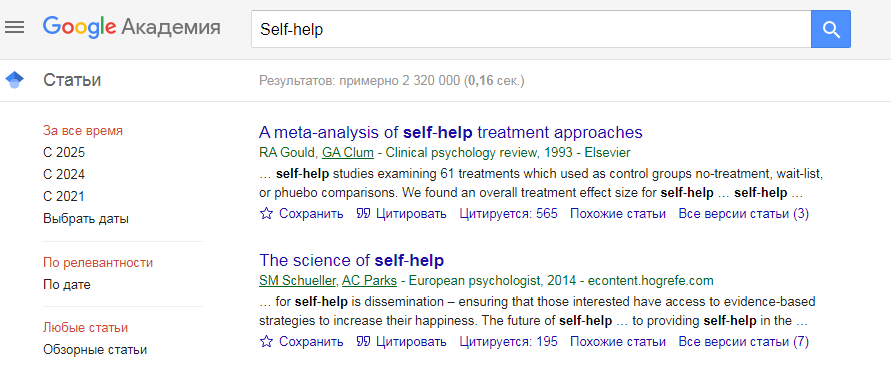Filter by Обзорные статьи
This screenshot has width=891, height=368.
click(95, 349)
